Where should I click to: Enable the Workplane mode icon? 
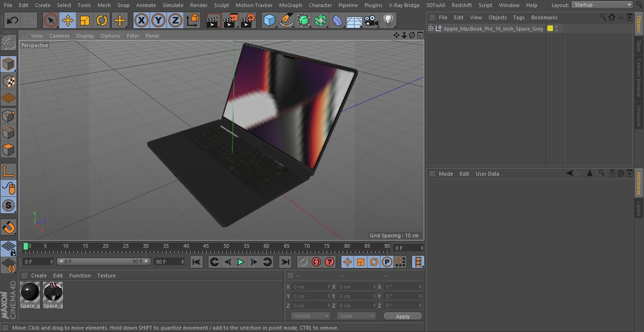(x=8, y=98)
